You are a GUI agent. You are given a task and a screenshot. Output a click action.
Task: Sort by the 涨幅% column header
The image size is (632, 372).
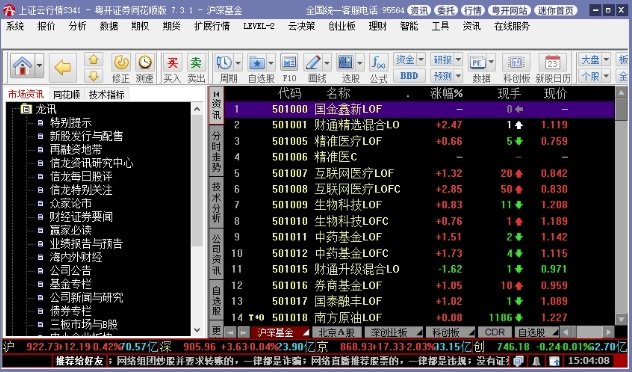coord(446,94)
